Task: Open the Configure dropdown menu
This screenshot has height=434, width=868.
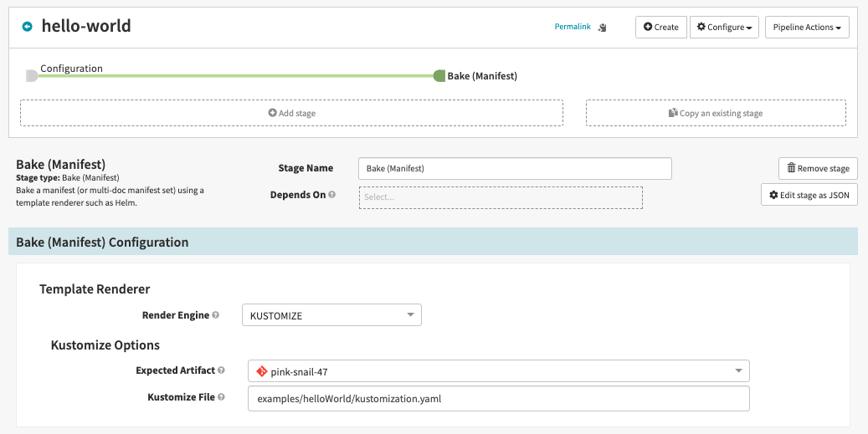Action: point(724,28)
